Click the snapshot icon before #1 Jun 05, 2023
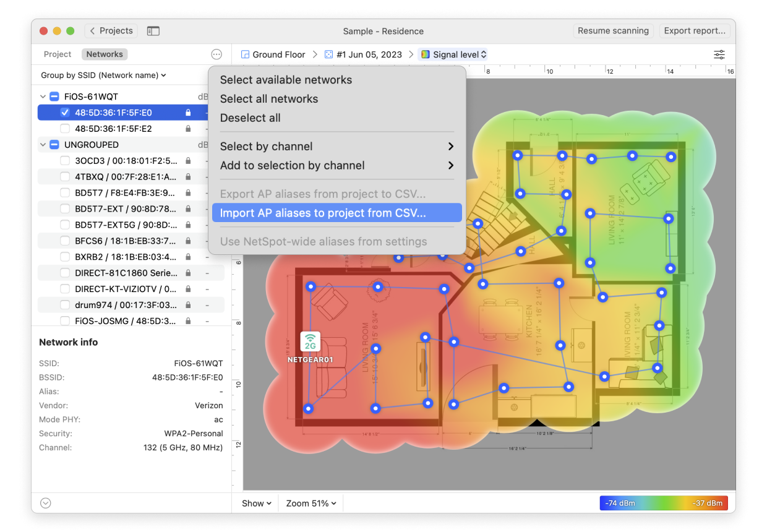767x532 pixels. (329, 54)
